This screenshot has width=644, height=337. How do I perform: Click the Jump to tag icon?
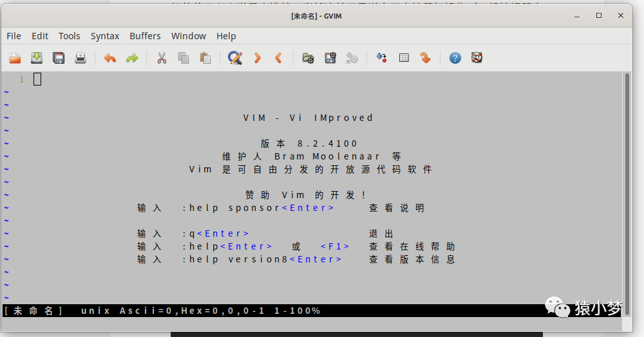(426, 58)
